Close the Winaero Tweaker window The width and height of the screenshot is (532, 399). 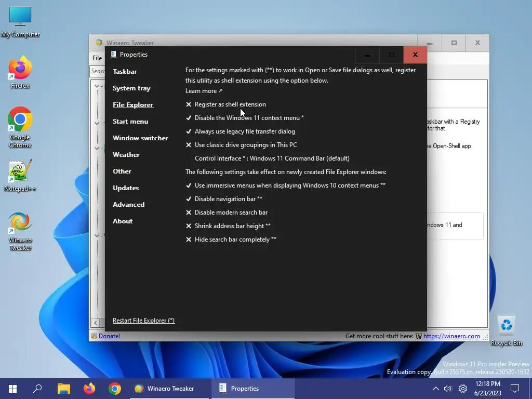(477, 43)
